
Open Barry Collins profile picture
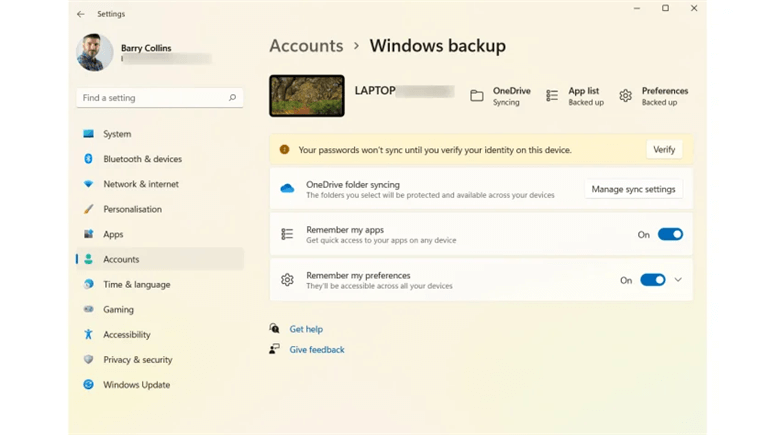coord(94,52)
